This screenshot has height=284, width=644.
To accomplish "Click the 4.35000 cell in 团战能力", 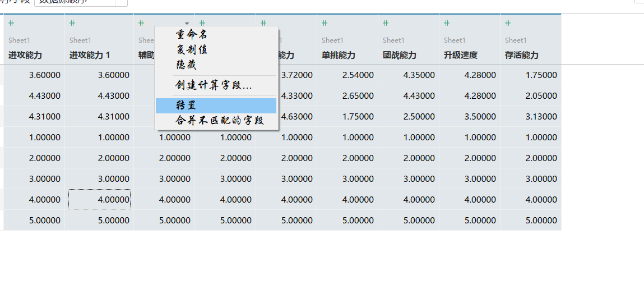I will (409, 75).
